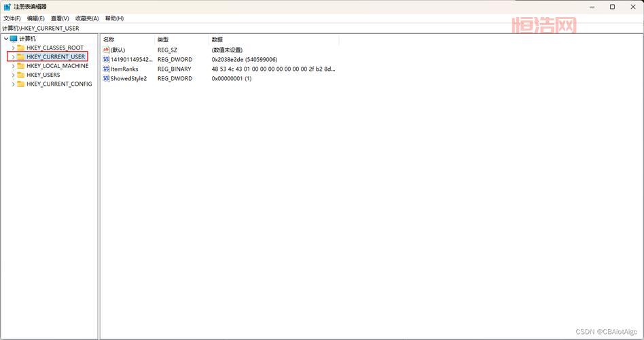Open the 查看(V) view menu
The image size is (644, 340).
[60, 18]
